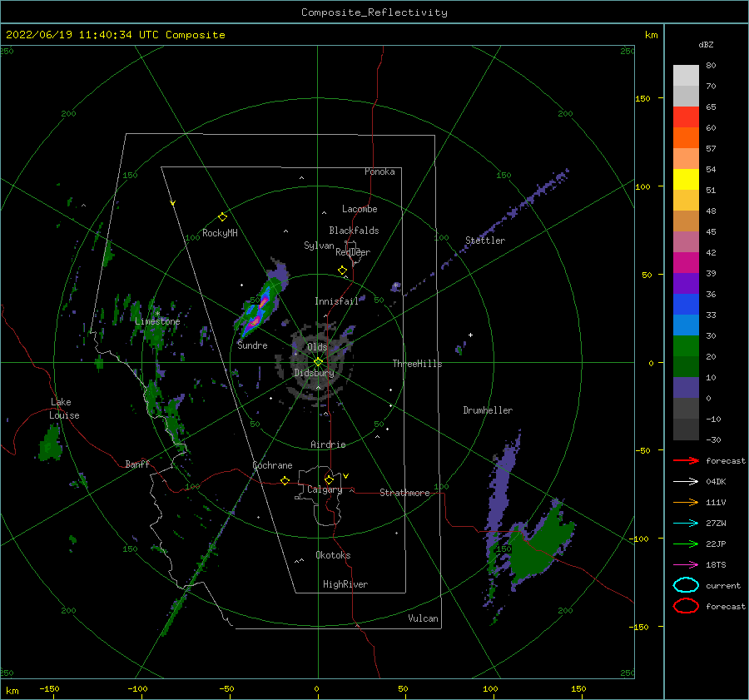
Task: Click the cyan current ellipse legend icon
Action: tap(686, 585)
